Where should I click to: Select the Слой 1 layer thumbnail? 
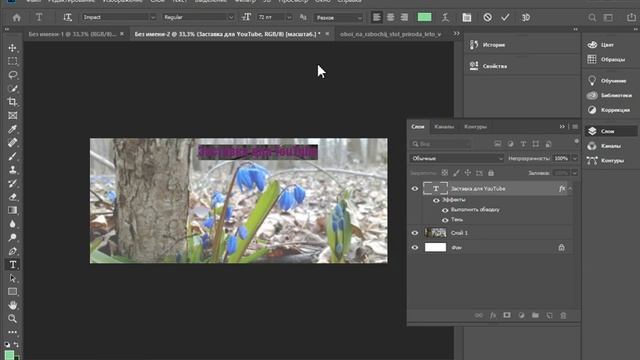[435, 233]
